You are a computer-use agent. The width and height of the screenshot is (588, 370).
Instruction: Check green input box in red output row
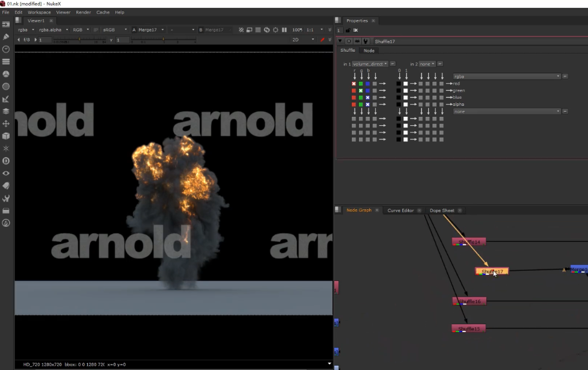[361, 84]
